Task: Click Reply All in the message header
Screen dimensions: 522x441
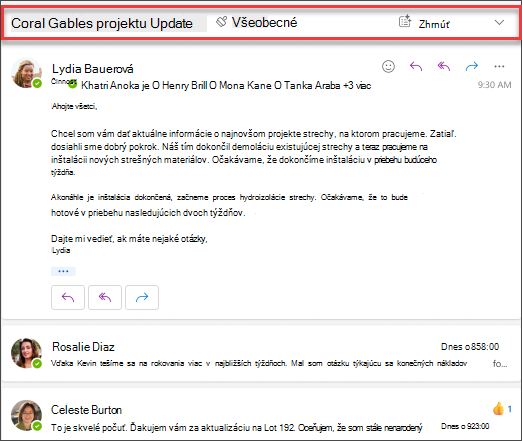Action: pyautogui.click(x=444, y=66)
